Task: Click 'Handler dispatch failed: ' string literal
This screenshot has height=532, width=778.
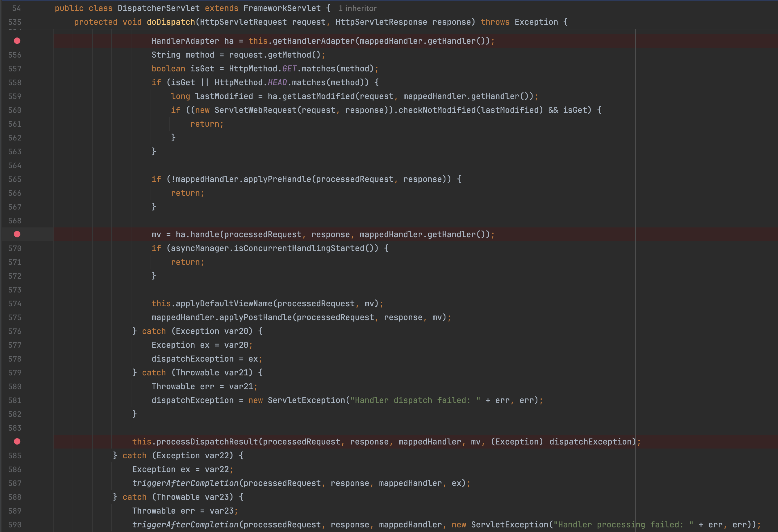Action: [415, 400]
